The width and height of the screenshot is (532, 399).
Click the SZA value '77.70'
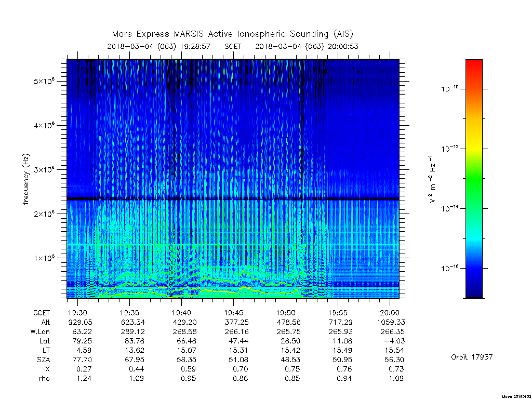[x=82, y=360]
